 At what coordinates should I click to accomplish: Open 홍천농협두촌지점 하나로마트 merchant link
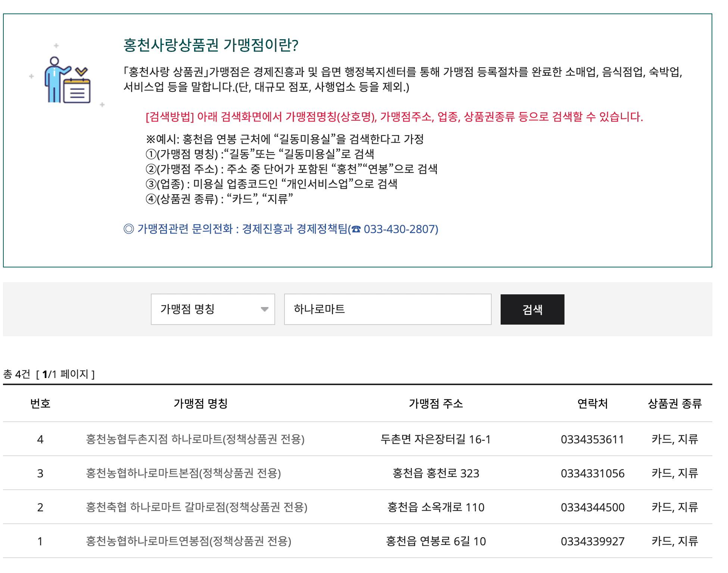pyautogui.click(x=195, y=439)
